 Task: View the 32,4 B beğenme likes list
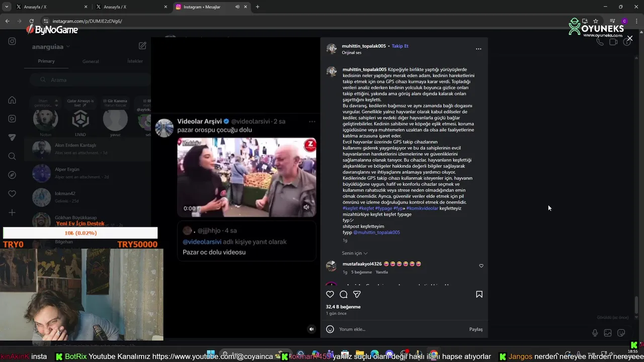[x=343, y=307]
